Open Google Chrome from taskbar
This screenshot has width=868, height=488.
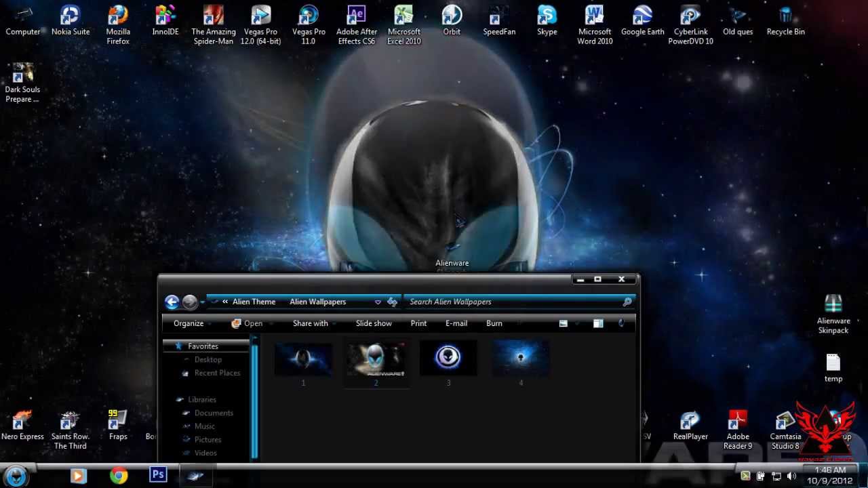click(119, 476)
